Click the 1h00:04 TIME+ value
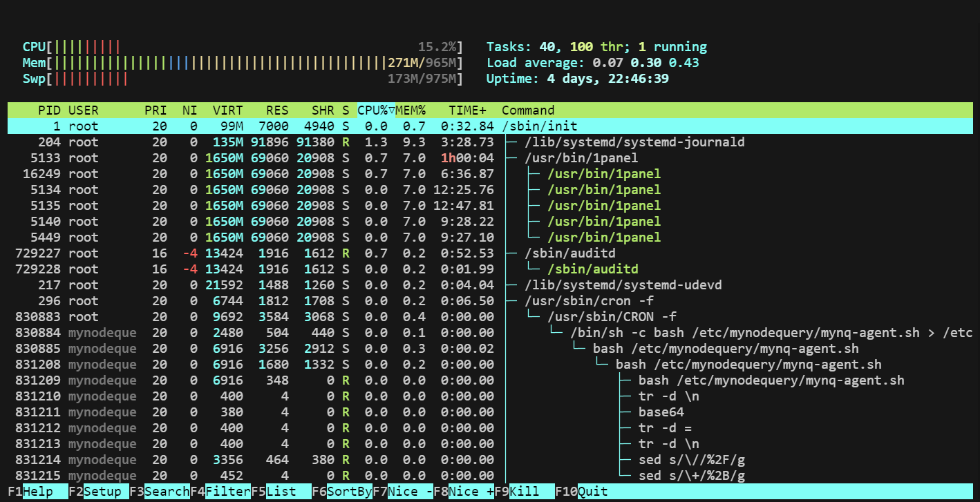980x502 pixels. tap(467, 158)
